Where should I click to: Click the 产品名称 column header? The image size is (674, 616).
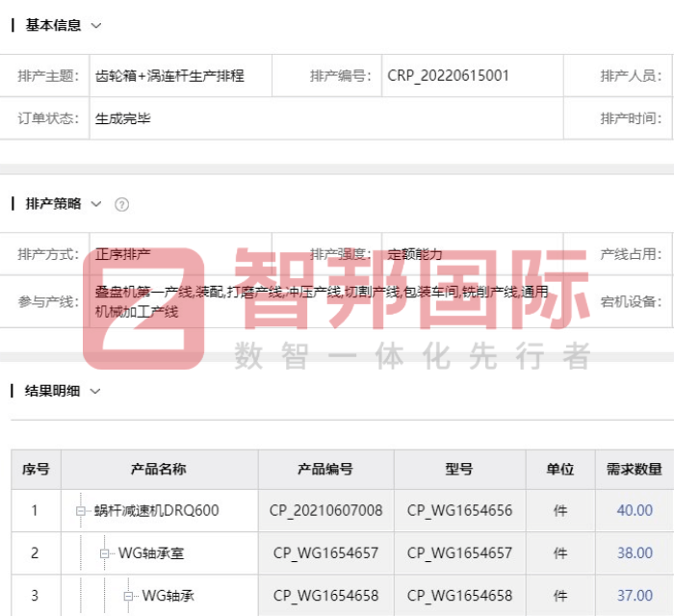159,470
